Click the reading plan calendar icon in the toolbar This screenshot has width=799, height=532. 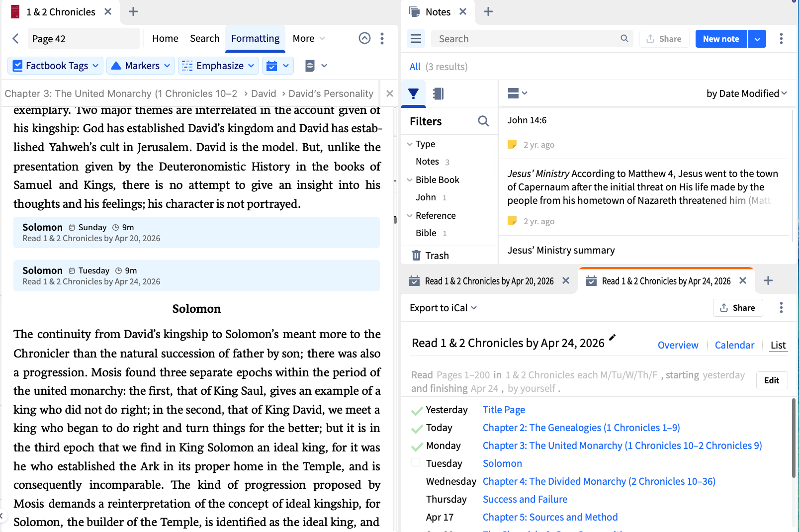pyautogui.click(x=271, y=66)
